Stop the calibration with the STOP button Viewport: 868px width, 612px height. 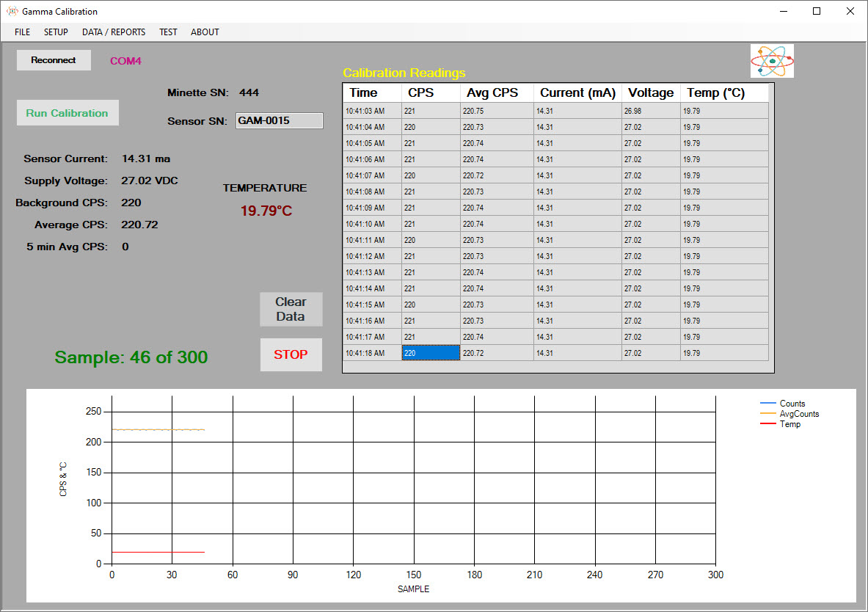tap(291, 354)
